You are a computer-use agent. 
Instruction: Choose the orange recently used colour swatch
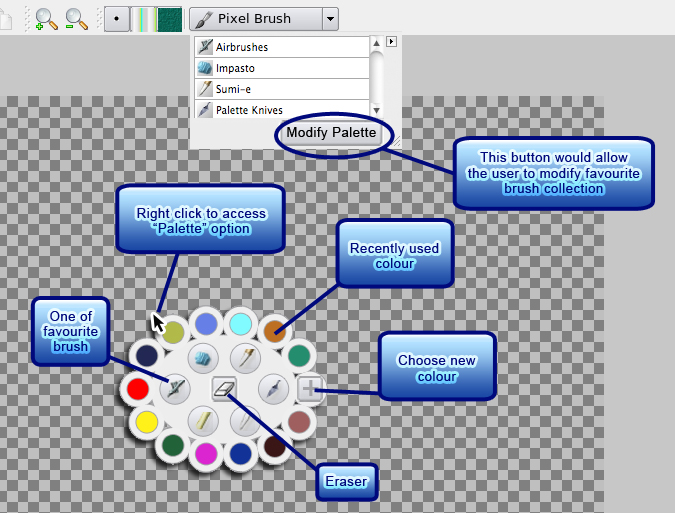tap(274, 328)
